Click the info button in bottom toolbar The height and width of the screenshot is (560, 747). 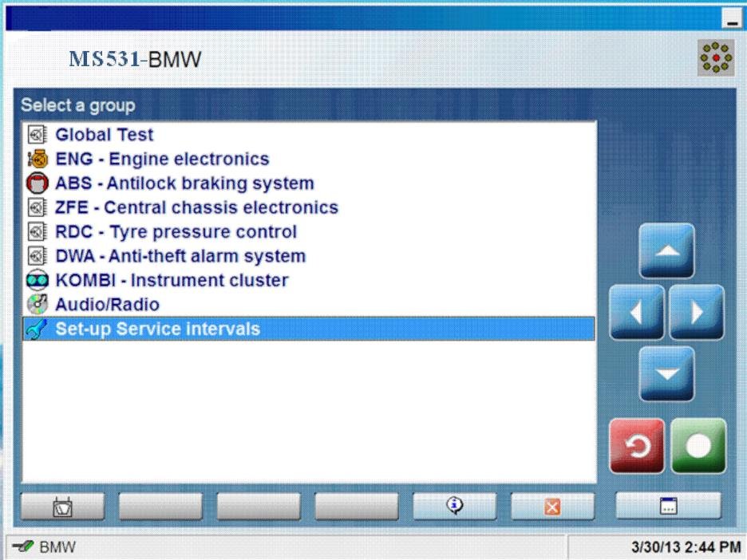(454, 506)
